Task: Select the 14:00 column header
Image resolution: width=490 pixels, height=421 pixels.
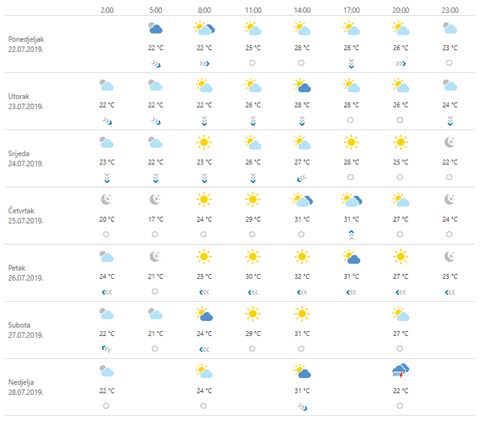Action: [x=302, y=10]
